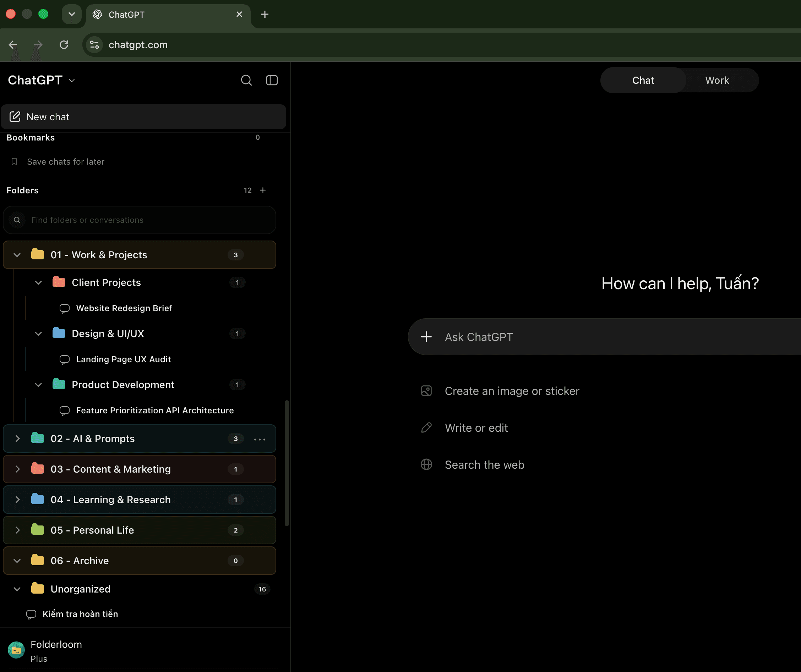Click the teal Product Development folder icon
The width and height of the screenshot is (801, 672).
[59, 384]
